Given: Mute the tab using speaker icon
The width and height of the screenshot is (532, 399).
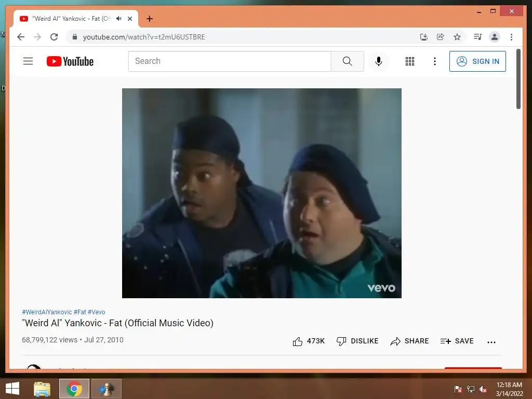Looking at the screenshot, I should click(x=118, y=18).
